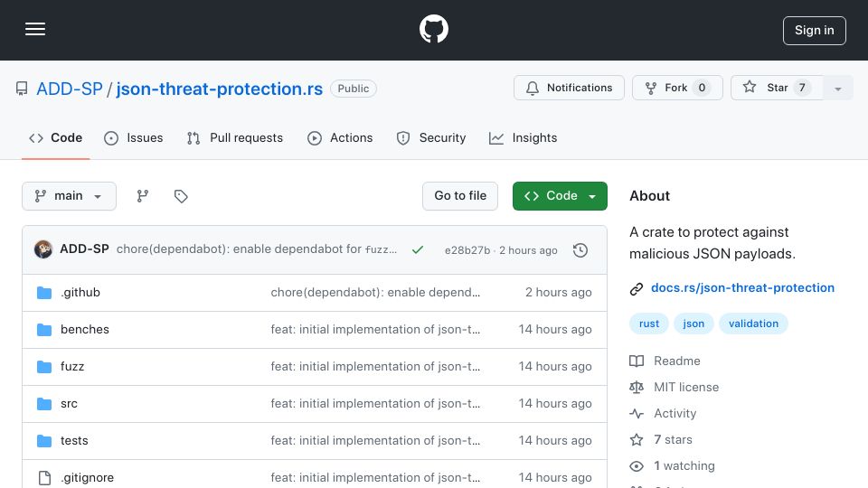Open ADD-SP author link in latest commit

84,249
